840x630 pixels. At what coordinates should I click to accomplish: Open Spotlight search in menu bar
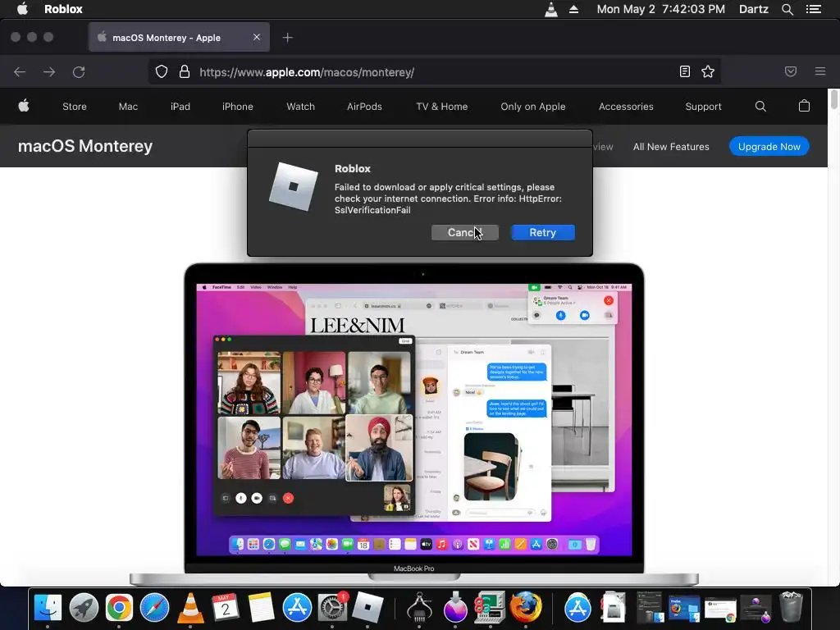tap(787, 9)
